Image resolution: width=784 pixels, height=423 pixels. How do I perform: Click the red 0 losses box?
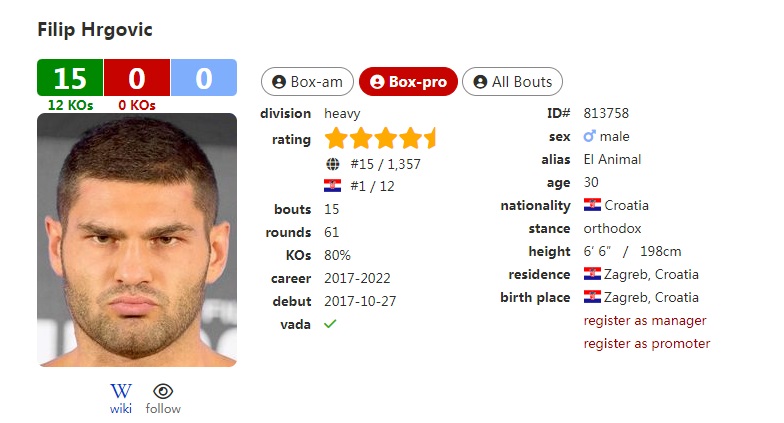point(137,78)
